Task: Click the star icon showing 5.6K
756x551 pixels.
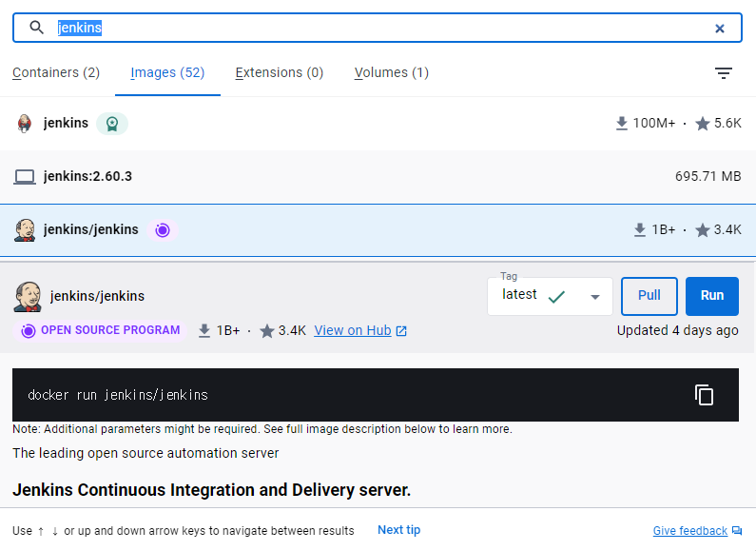Action: [703, 124]
